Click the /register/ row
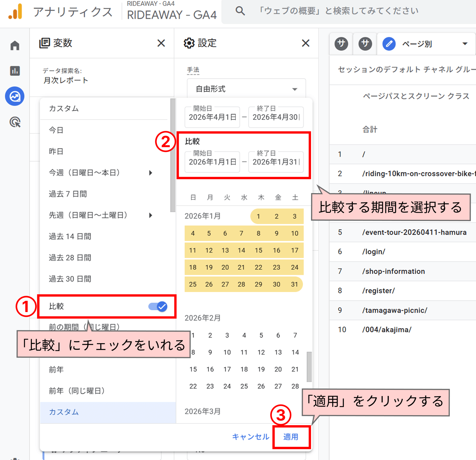Viewport: 476px width, 460px height. 403,291
